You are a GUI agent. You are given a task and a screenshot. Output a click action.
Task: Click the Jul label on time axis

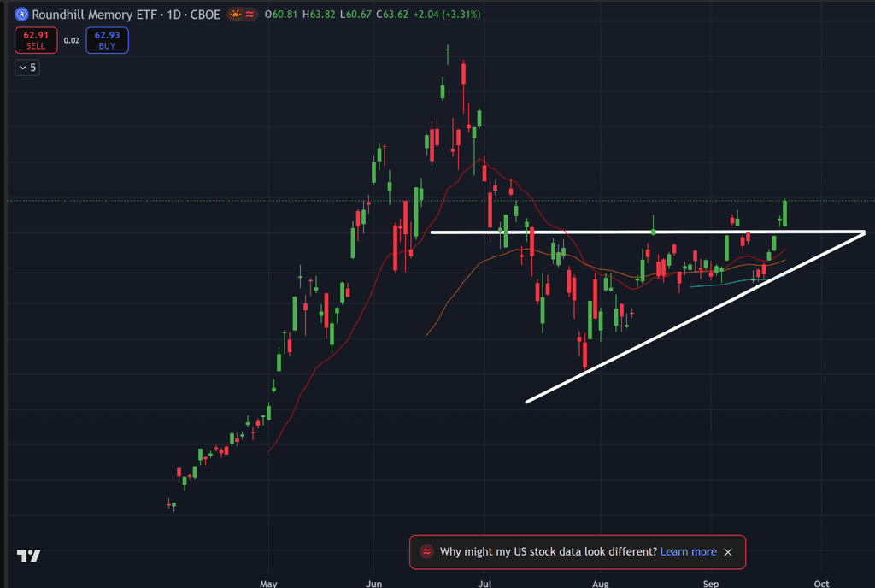484,584
